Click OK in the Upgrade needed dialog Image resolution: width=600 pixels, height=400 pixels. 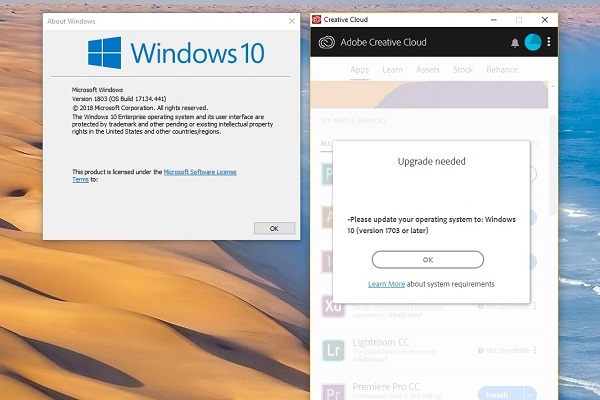tap(427, 260)
